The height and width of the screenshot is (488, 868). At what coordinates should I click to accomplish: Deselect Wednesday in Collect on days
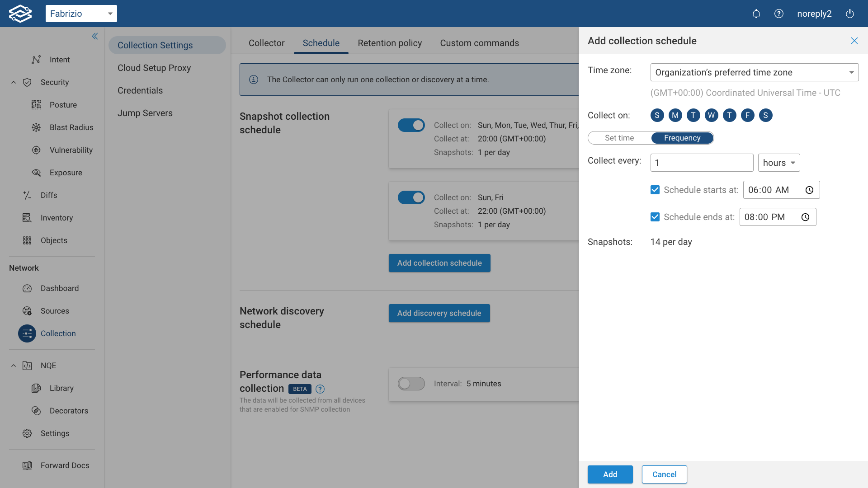(x=711, y=115)
